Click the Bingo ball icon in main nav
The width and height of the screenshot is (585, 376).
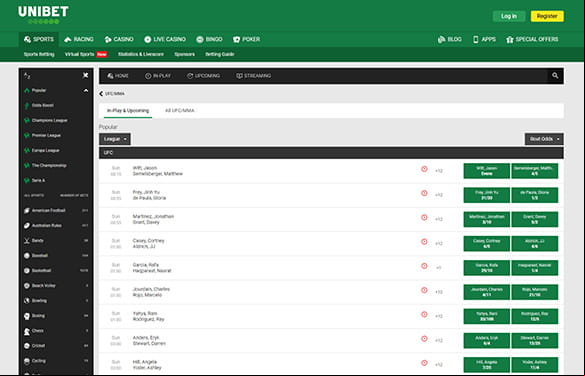(200, 39)
